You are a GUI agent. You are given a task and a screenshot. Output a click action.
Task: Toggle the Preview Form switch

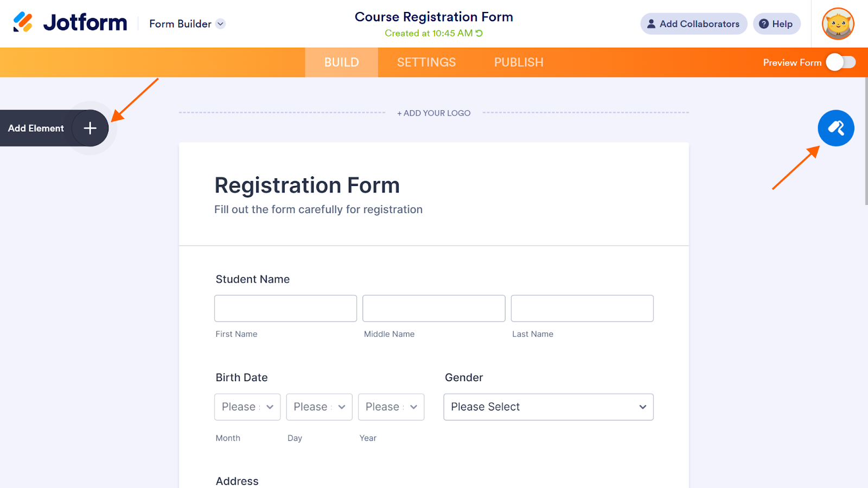point(840,62)
